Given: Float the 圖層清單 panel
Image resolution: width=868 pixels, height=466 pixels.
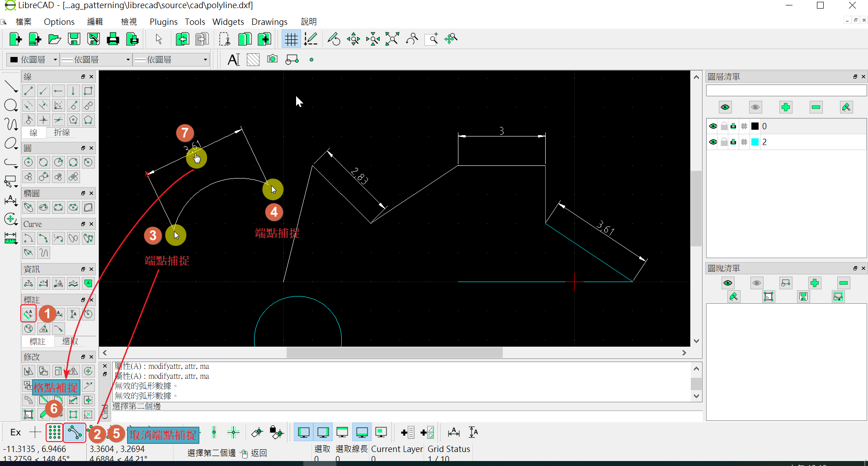Looking at the screenshot, I should (855, 77).
